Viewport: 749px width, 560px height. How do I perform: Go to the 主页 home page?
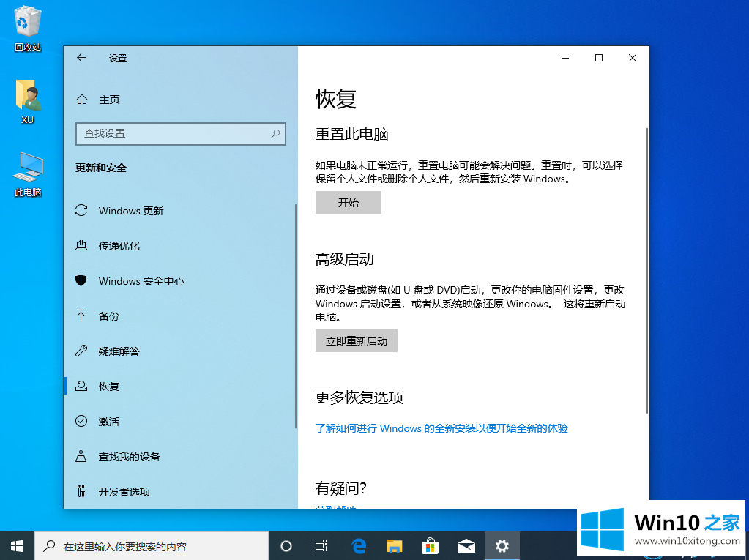click(x=98, y=100)
